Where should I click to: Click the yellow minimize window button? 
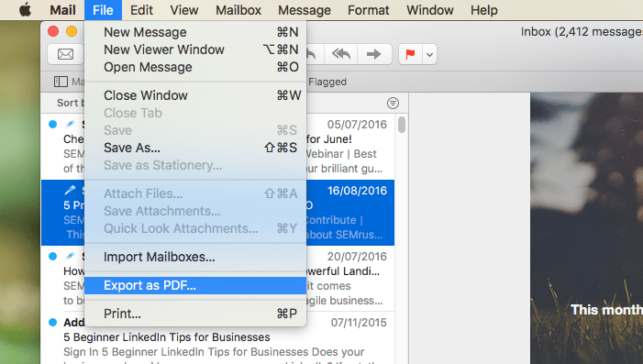tap(72, 31)
